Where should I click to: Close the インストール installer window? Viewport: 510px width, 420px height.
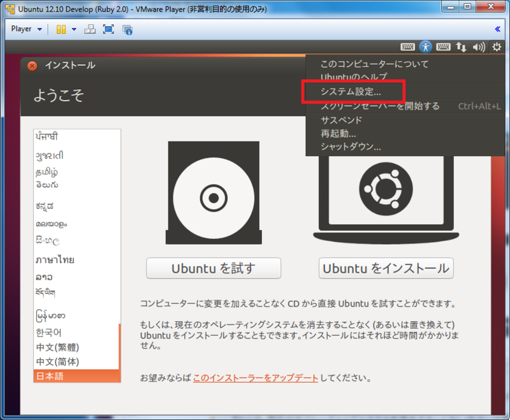click(x=32, y=66)
